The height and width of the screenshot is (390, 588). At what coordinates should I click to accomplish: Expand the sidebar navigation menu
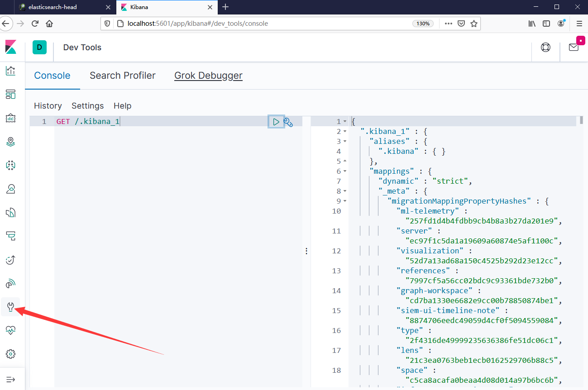tap(10, 379)
